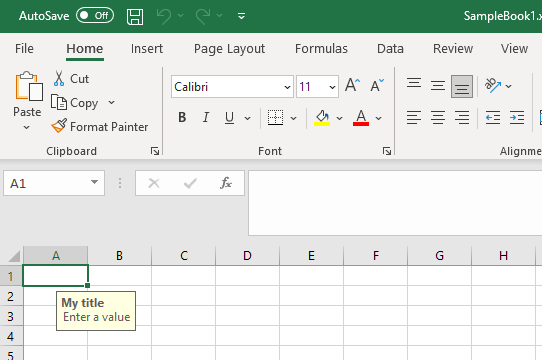Click the Cut scissors icon
Image resolution: width=542 pixels, height=360 pixels.
[x=59, y=79]
